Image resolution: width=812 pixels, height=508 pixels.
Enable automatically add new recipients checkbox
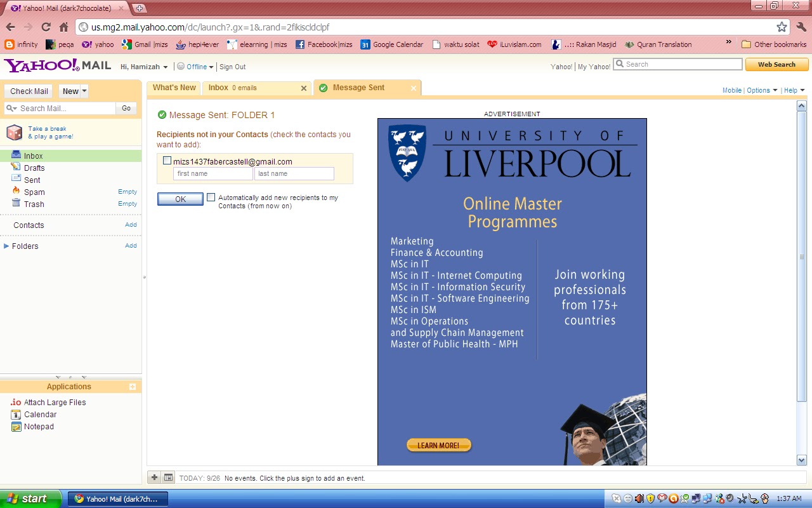tap(211, 197)
